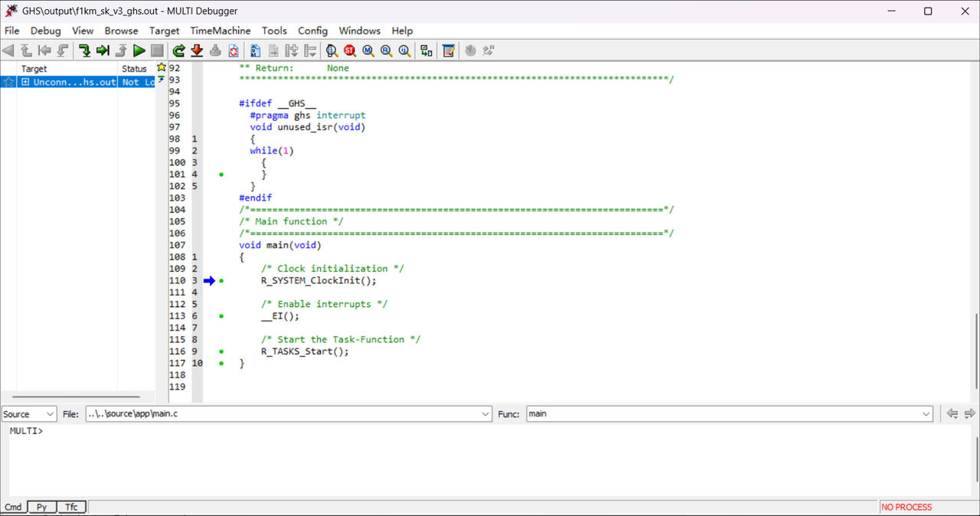Screen dimensions: 980x516
Task: Open the Help menu
Action: 402,31
